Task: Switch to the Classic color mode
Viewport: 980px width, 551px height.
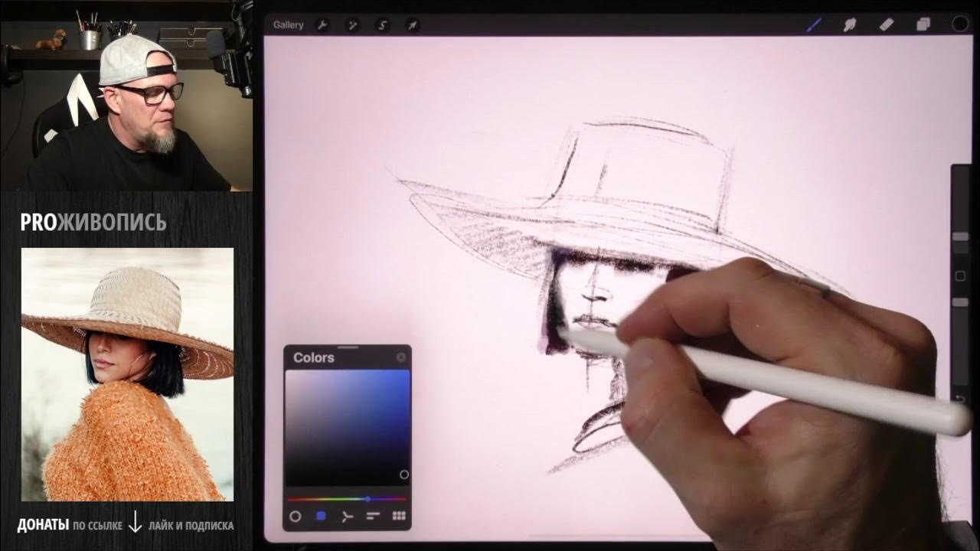Action: [x=321, y=517]
